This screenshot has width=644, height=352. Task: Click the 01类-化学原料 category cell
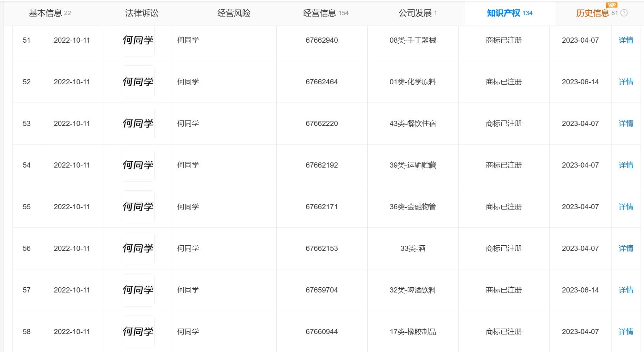tap(413, 82)
